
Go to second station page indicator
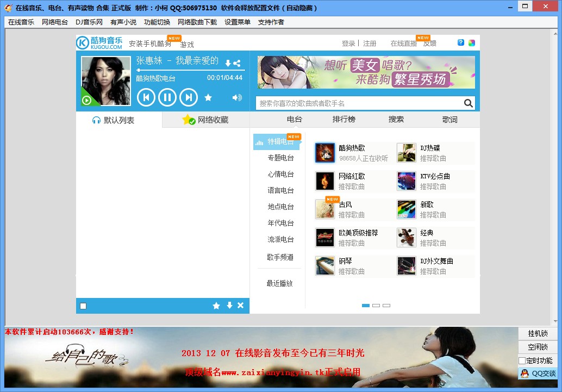tap(376, 306)
